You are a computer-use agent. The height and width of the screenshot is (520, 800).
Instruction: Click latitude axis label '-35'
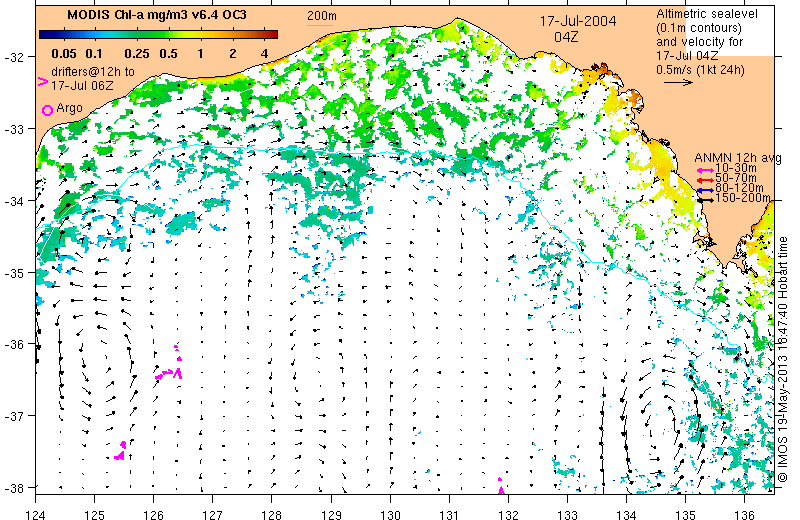click(x=14, y=273)
